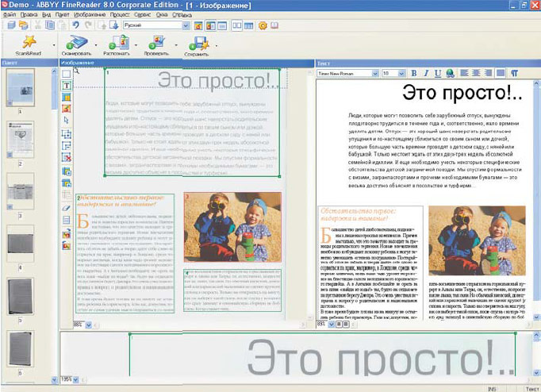Choose the add block part tool

click(67, 134)
